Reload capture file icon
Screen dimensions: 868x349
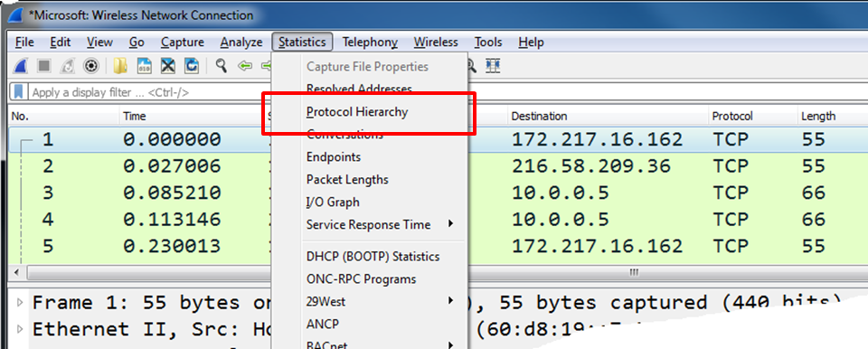pyautogui.click(x=192, y=67)
